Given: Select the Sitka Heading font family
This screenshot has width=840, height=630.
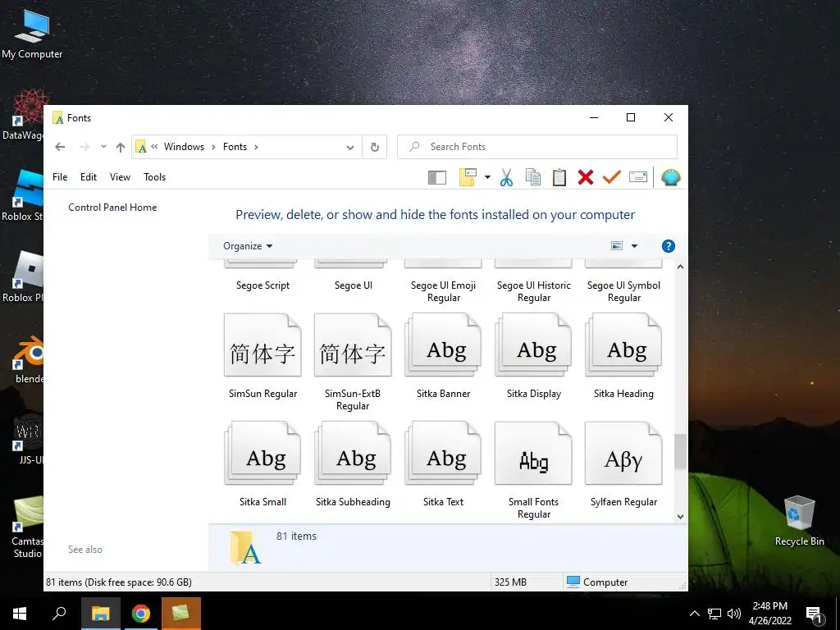Looking at the screenshot, I should [x=623, y=356].
